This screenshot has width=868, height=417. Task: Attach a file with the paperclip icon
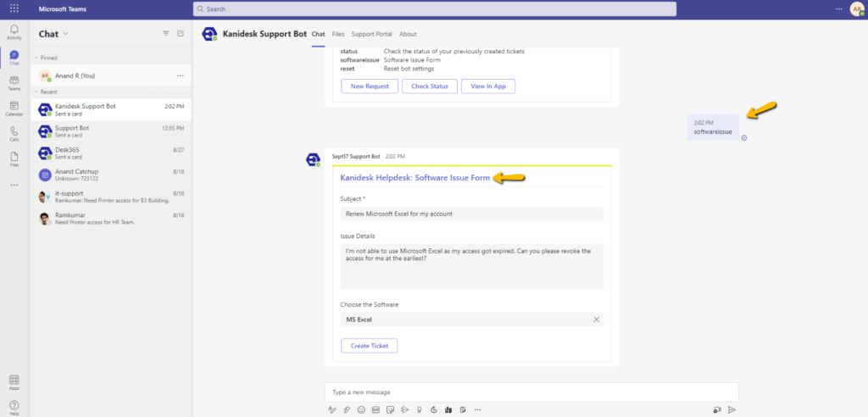347,410
